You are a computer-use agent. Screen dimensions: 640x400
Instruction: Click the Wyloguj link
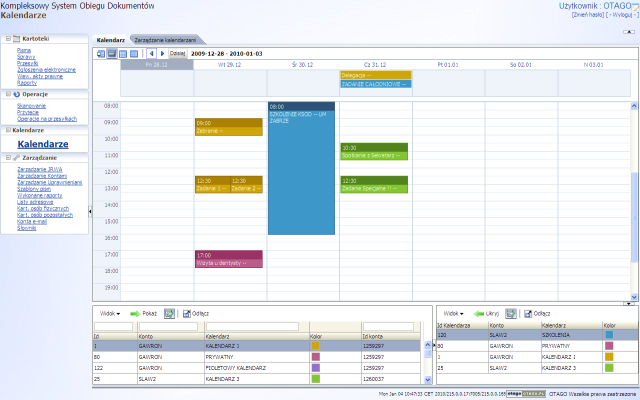point(622,15)
